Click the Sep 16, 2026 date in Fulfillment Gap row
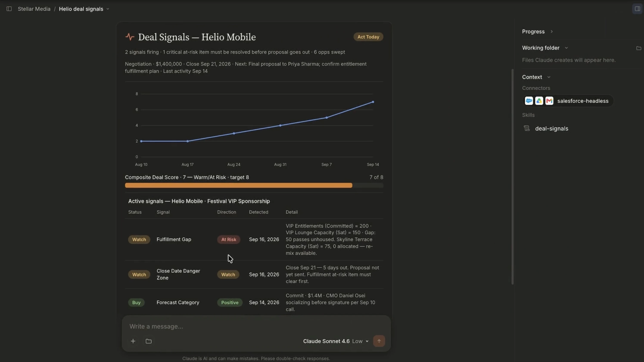The image size is (644, 362). coord(264,239)
